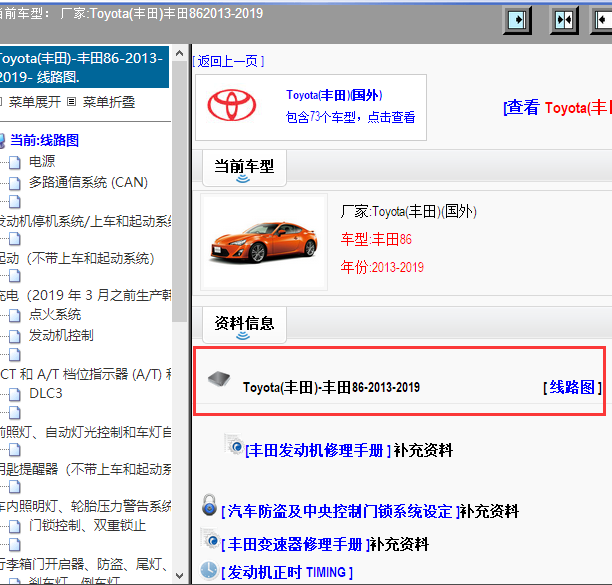Open DLC3 tree item
The width and height of the screenshot is (612, 585).
pos(46,393)
